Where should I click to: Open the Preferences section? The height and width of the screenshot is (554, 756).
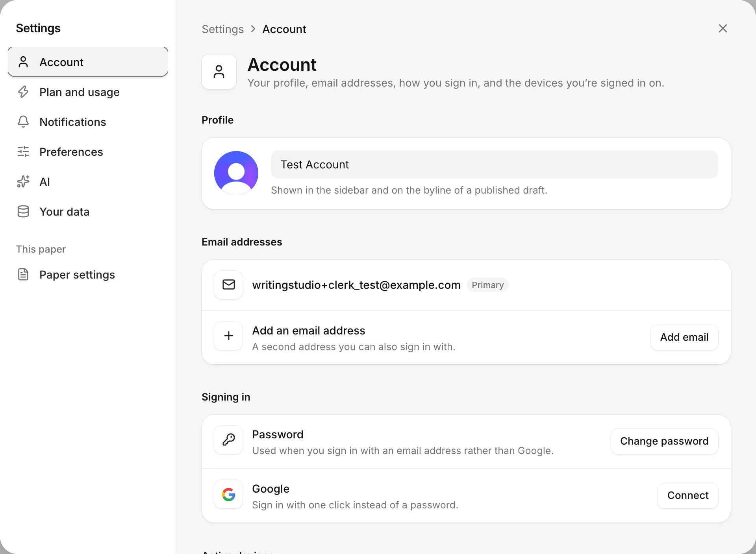88,152
